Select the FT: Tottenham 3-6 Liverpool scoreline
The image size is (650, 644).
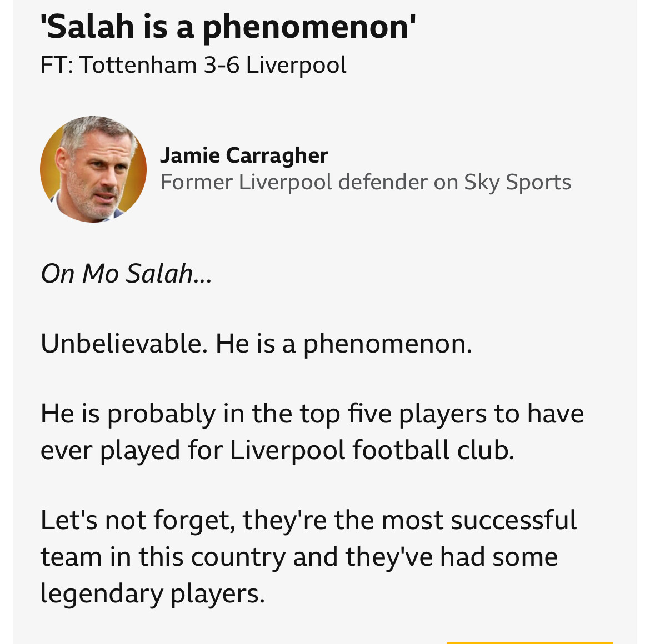coord(193,65)
